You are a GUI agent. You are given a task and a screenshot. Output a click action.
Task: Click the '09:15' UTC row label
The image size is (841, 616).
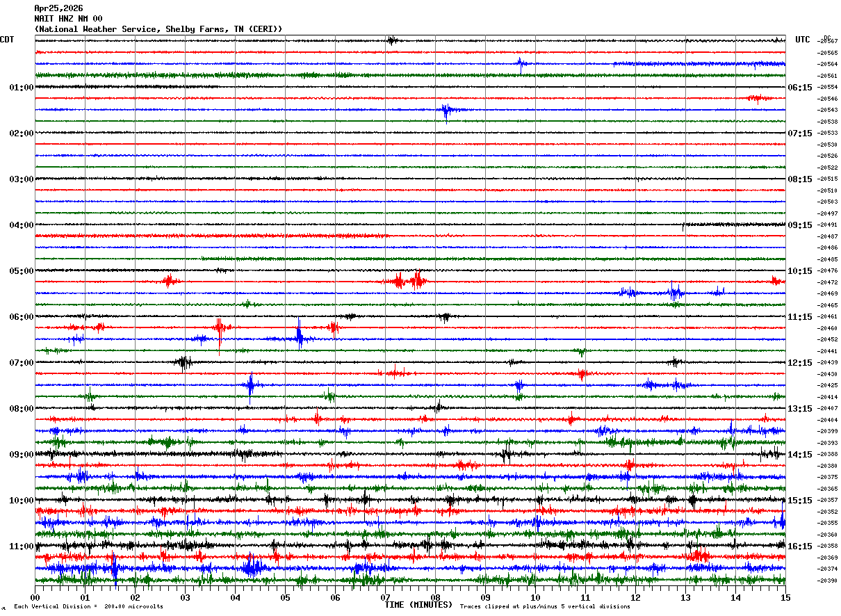(800, 225)
